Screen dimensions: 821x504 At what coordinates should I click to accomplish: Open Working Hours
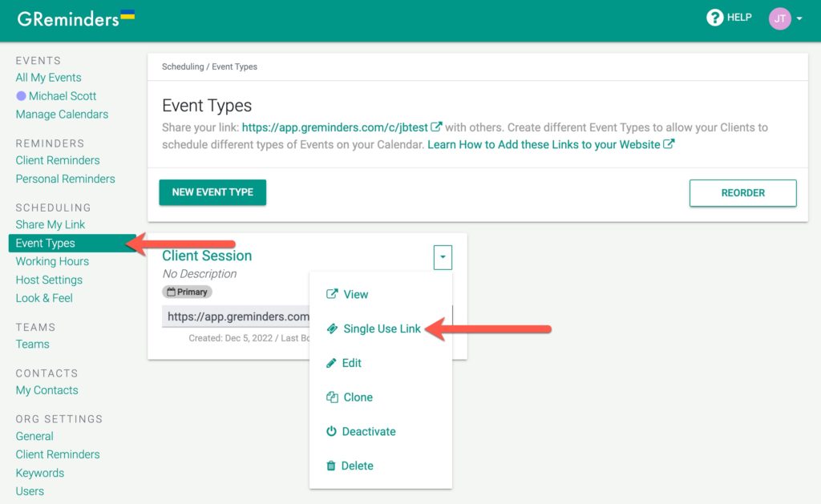[52, 261]
